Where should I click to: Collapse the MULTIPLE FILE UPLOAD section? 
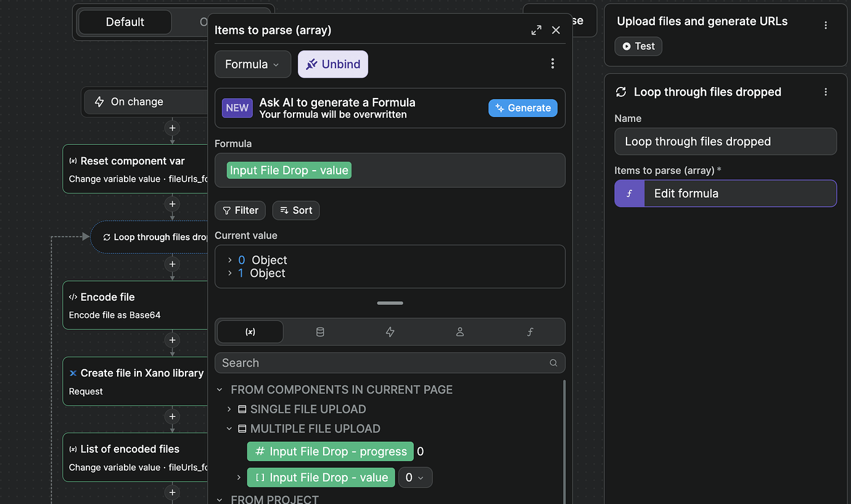229,429
